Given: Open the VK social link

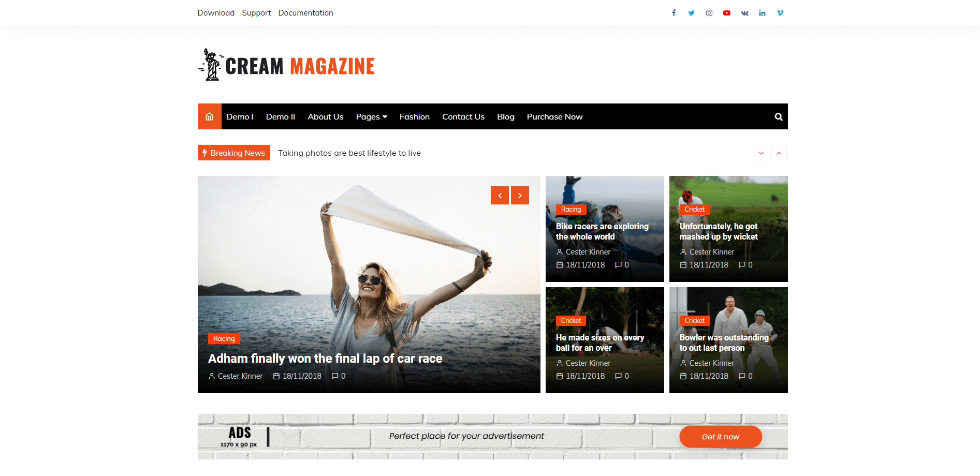Looking at the screenshot, I should (744, 13).
